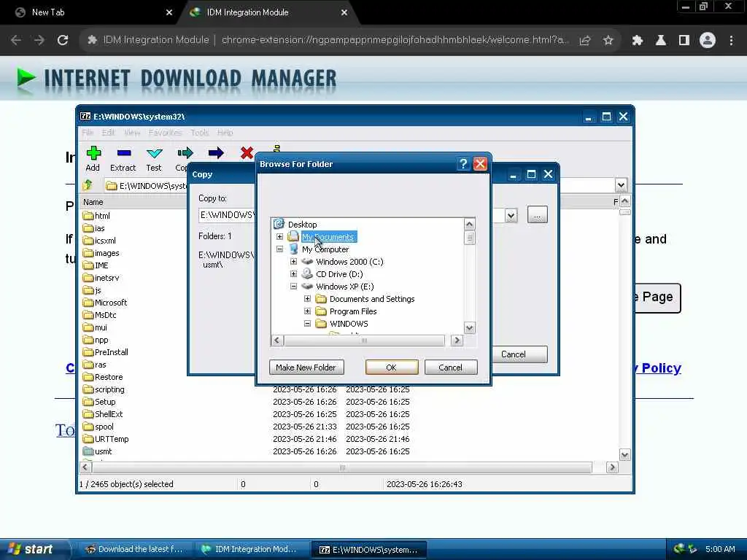Expand My Documents tree node
Screen dimensions: 747x560
[x=279, y=237]
